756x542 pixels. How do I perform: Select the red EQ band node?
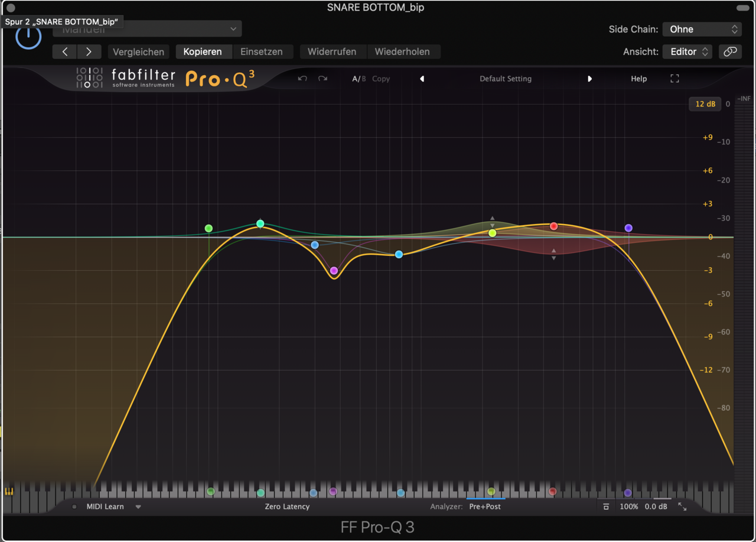553,226
